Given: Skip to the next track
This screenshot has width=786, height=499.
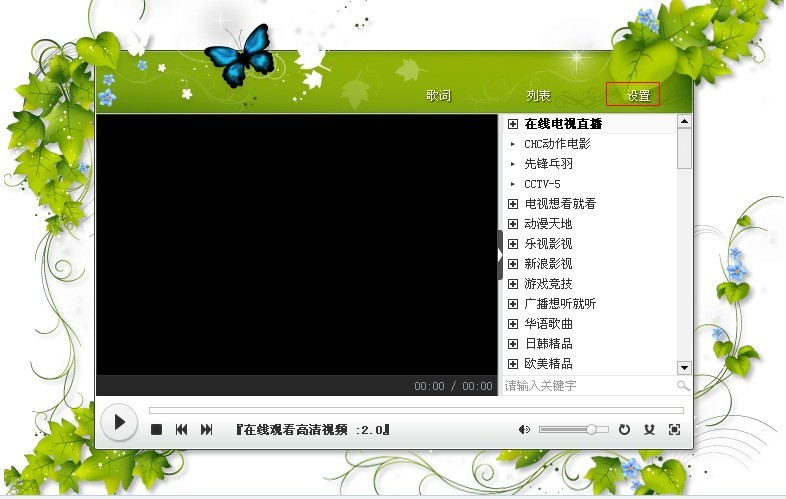Looking at the screenshot, I should (207, 430).
